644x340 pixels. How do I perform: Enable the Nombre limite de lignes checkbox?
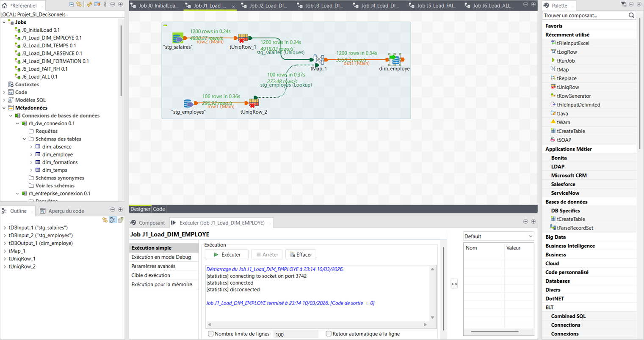coord(210,334)
